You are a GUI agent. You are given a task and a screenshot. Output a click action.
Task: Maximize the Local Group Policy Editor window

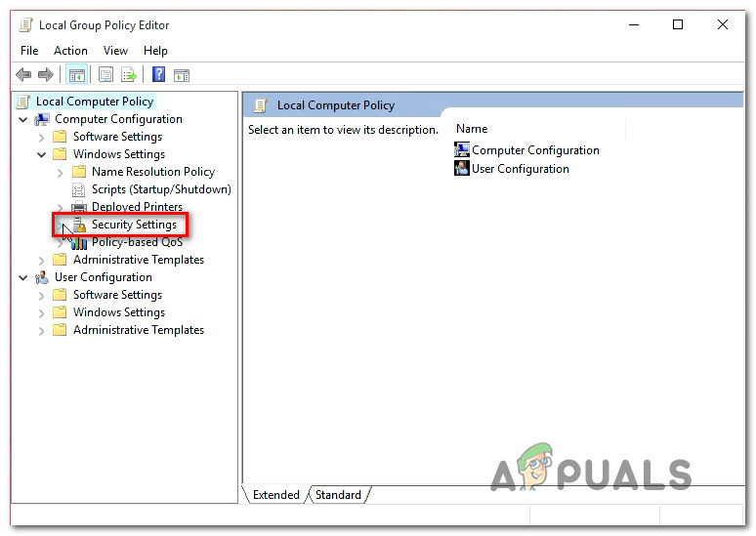click(x=678, y=24)
